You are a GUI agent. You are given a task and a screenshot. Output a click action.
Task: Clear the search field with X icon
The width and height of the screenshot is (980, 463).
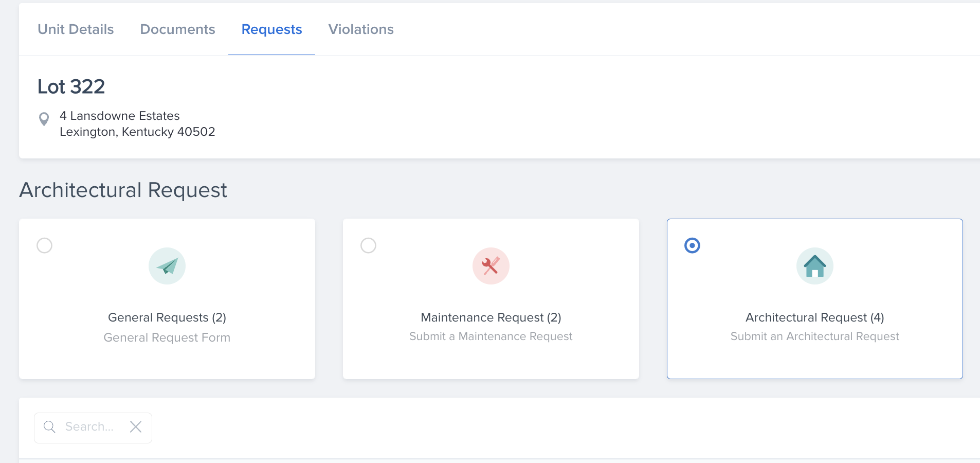pos(136,427)
